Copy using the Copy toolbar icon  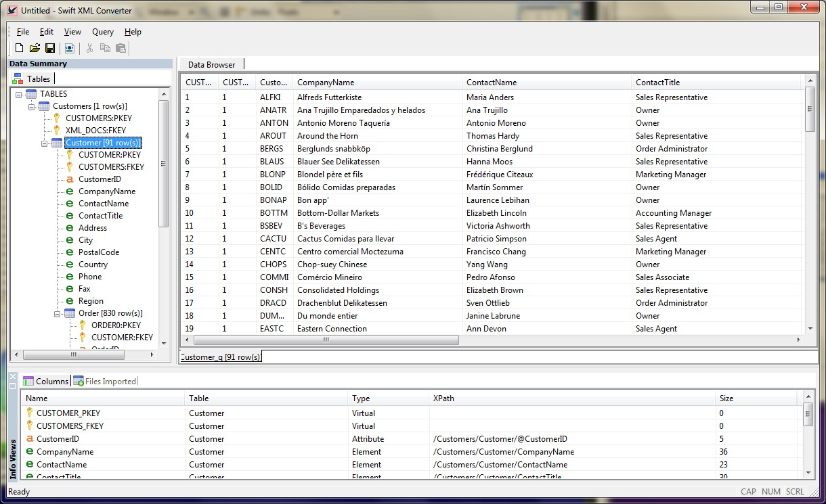tap(105, 47)
